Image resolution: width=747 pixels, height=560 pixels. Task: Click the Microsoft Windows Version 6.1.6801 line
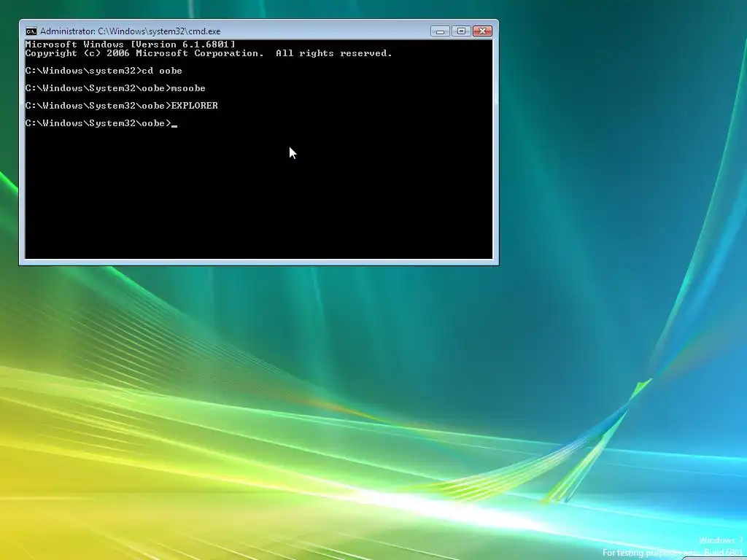point(130,44)
